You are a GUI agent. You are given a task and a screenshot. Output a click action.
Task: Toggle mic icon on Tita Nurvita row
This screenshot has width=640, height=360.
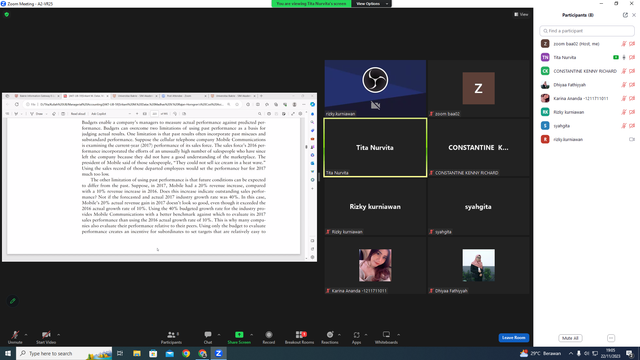click(624, 58)
